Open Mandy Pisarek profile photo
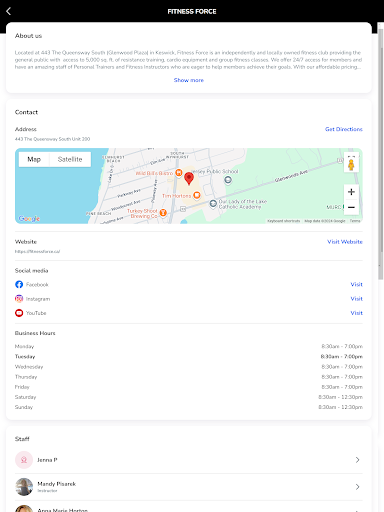Screen dimensions: 384x512 click(x=24, y=487)
